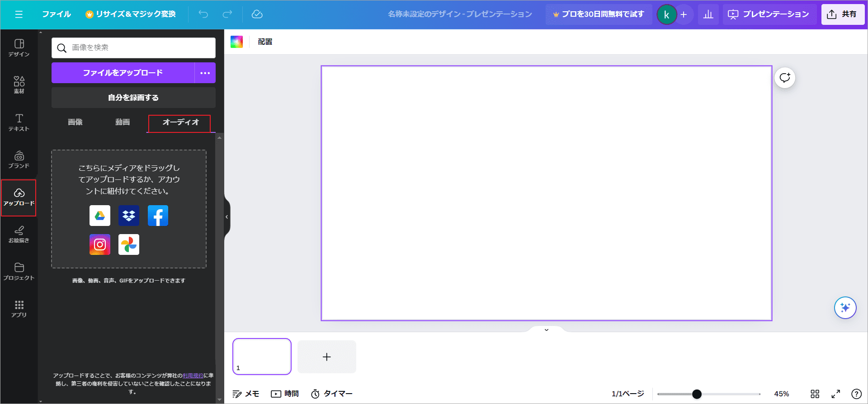Screen dimensions: 868x404
Task: Click the 画像を検索 search field
Action: pyautogui.click(x=133, y=48)
